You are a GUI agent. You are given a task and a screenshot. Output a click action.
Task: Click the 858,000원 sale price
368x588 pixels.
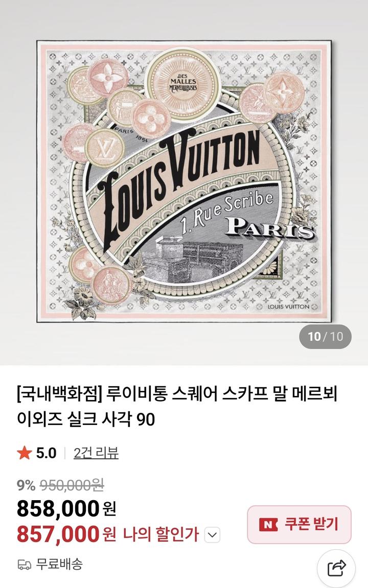pos(66,509)
